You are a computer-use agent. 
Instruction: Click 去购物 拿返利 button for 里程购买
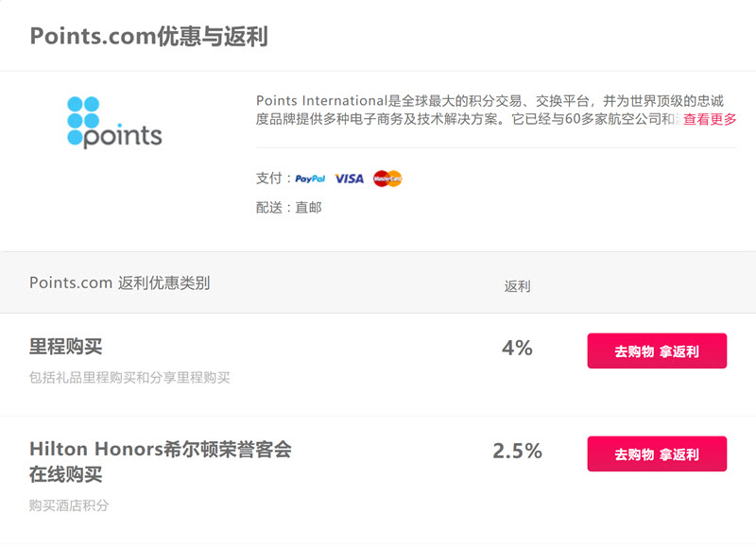coord(657,350)
